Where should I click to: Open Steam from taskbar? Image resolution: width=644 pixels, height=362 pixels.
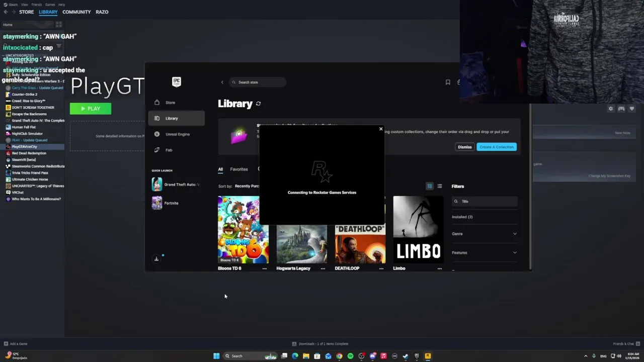click(406, 356)
